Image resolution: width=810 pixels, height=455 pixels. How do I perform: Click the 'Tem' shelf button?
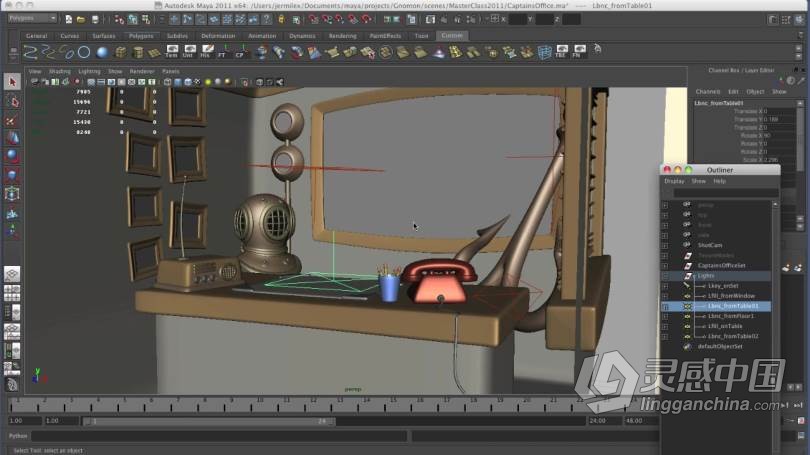point(172,52)
